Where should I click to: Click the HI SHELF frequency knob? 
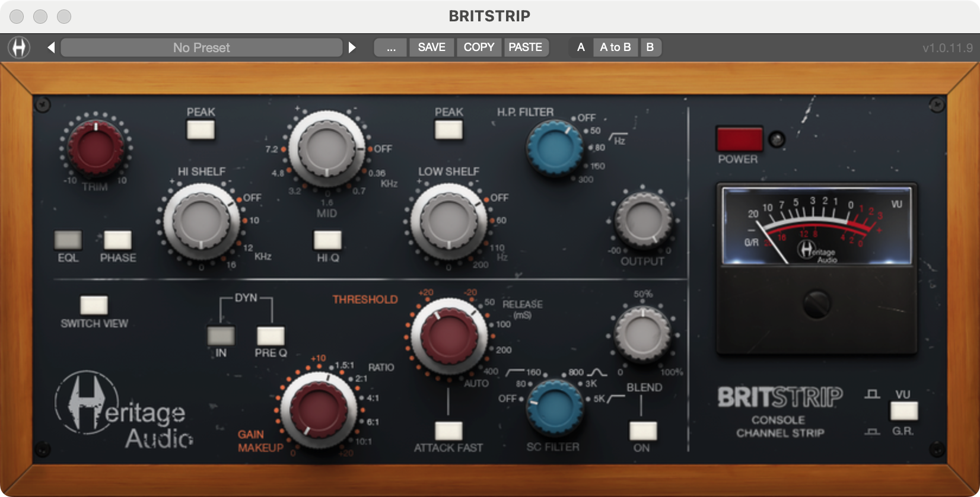click(201, 220)
